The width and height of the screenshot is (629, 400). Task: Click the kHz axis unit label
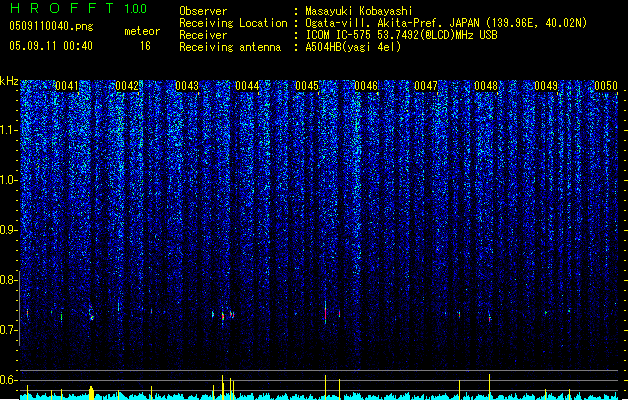pos(9,81)
